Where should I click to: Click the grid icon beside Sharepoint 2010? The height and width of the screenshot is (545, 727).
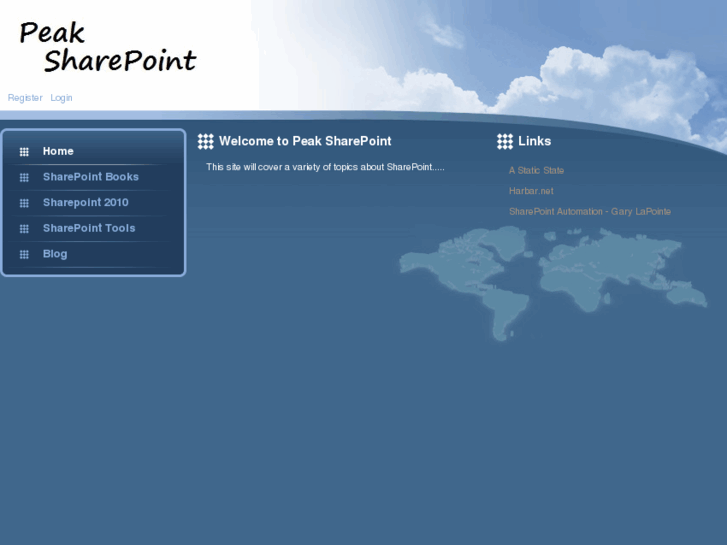tap(24, 203)
